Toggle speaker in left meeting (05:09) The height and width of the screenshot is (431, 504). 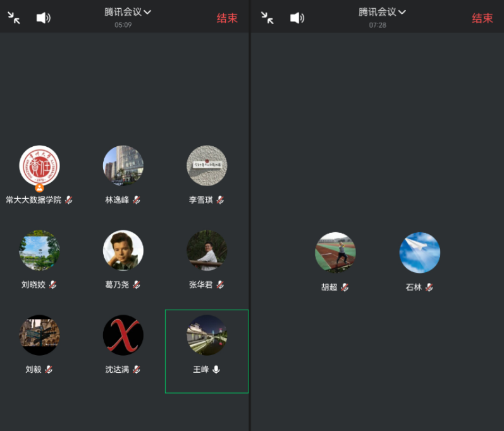[44, 18]
